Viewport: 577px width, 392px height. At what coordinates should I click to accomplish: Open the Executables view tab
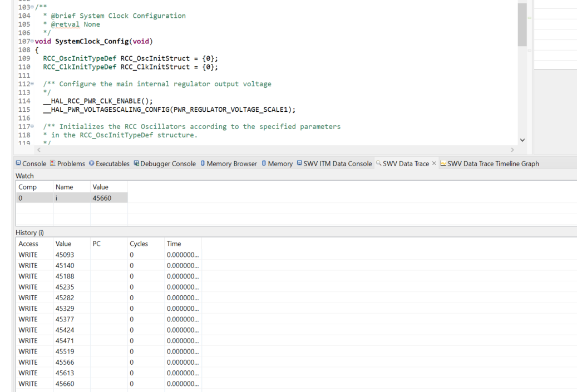(x=112, y=163)
